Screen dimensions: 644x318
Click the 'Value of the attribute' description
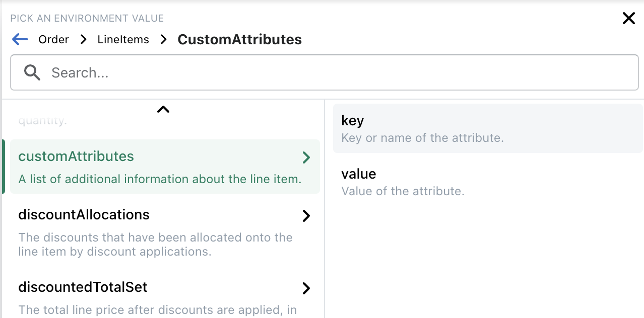[403, 191]
